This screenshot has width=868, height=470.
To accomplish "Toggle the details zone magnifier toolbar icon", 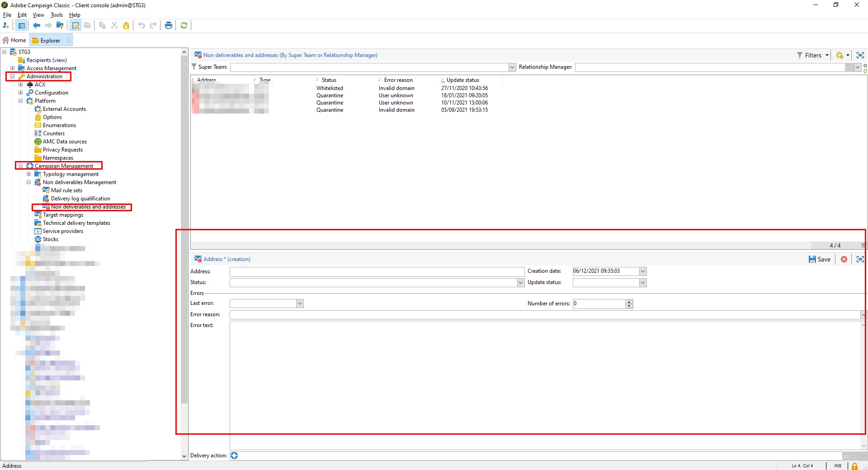I will (75, 25).
